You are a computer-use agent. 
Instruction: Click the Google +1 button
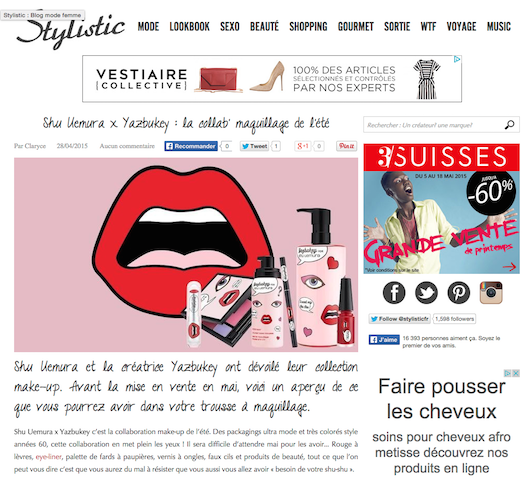(x=303, y=146)
